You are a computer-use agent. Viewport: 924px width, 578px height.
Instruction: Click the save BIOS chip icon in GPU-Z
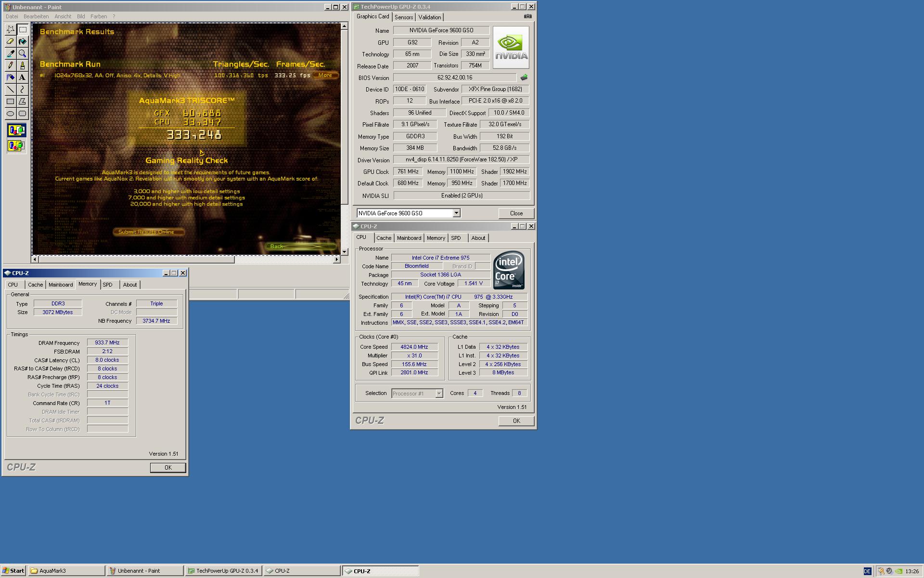point(524,78)
